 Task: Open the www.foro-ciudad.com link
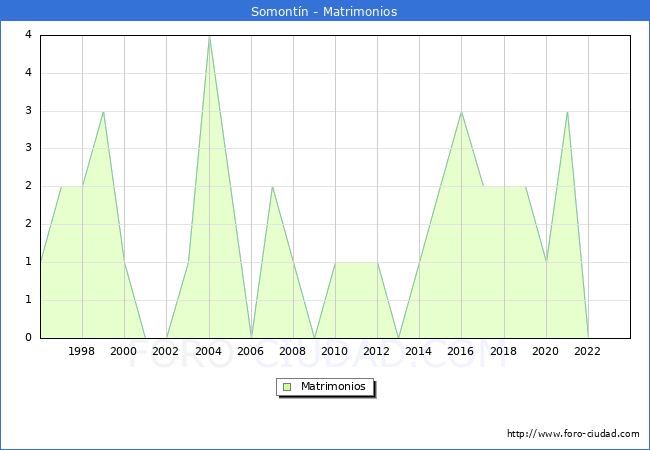point(573,434)
